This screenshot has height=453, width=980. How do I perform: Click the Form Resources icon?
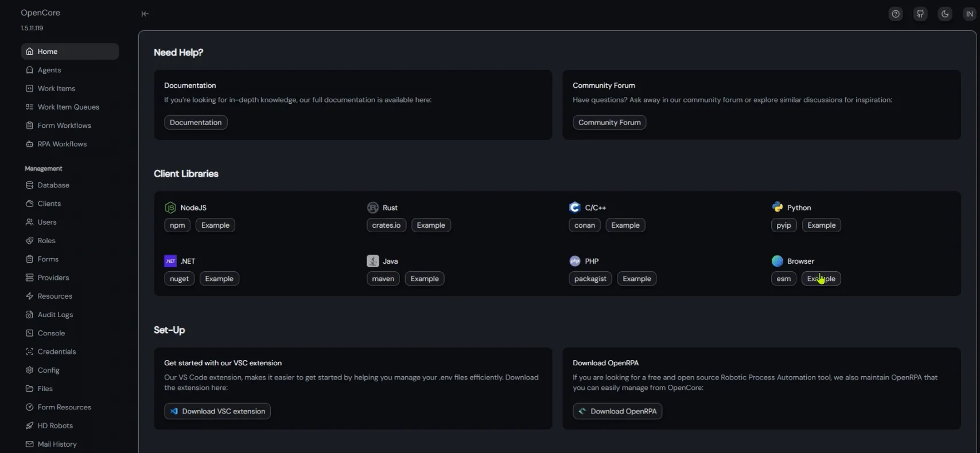click(30, 407)
